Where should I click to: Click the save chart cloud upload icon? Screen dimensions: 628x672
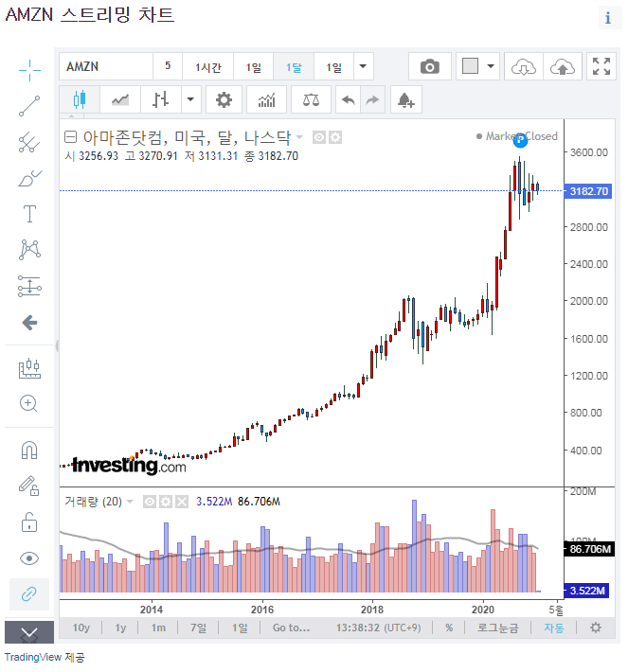[563, 66]
